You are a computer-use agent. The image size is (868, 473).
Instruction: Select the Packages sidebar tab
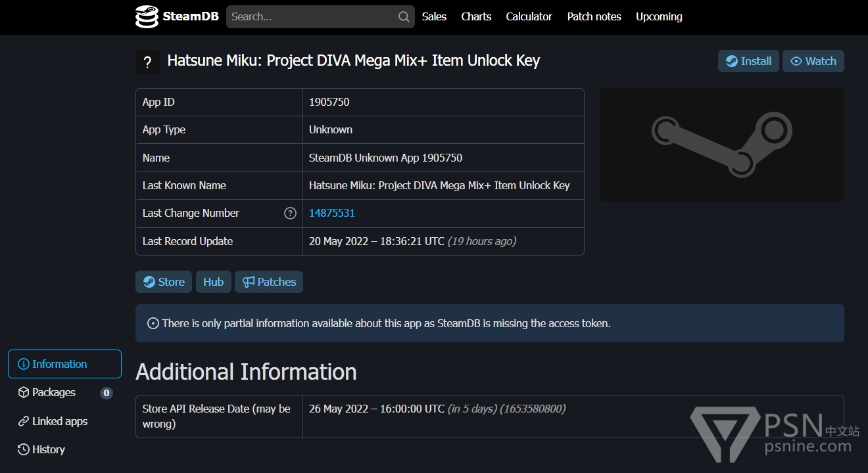(64, 392)
